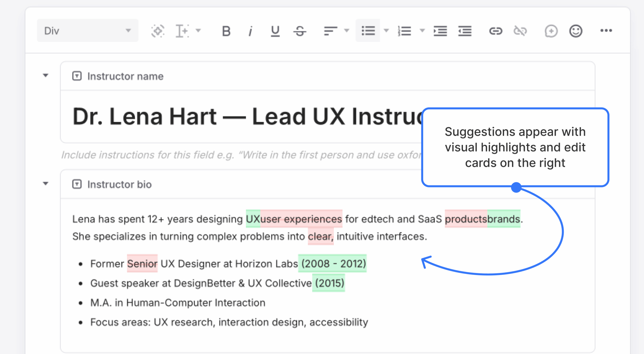Viewport: 644px width, 354px height.
Task: Apply italic formatting
Action: (x=250, y=31)
